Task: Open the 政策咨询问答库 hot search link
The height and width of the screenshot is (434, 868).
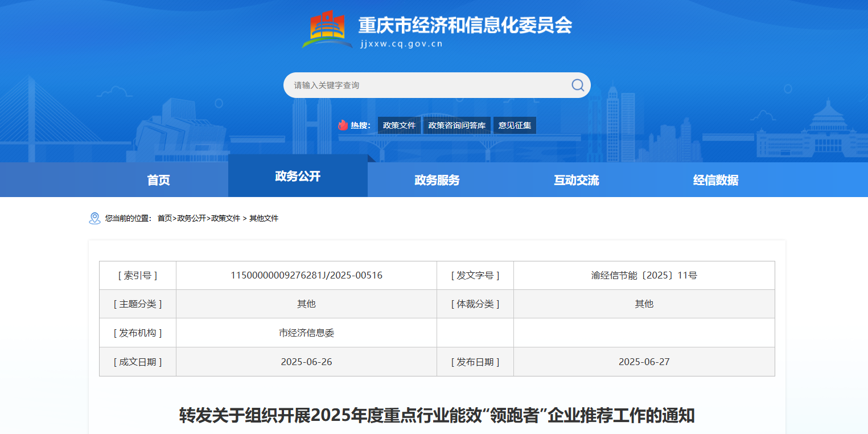Action: coord(457,125)
